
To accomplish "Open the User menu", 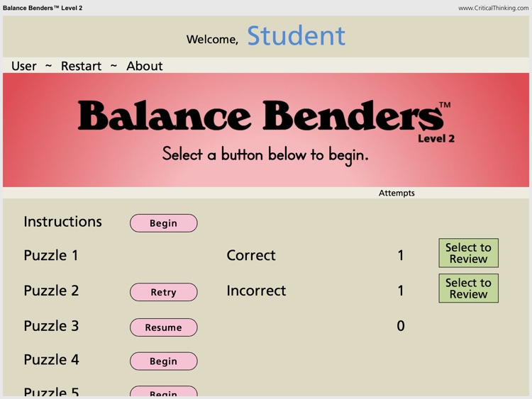I will [23, 66].
